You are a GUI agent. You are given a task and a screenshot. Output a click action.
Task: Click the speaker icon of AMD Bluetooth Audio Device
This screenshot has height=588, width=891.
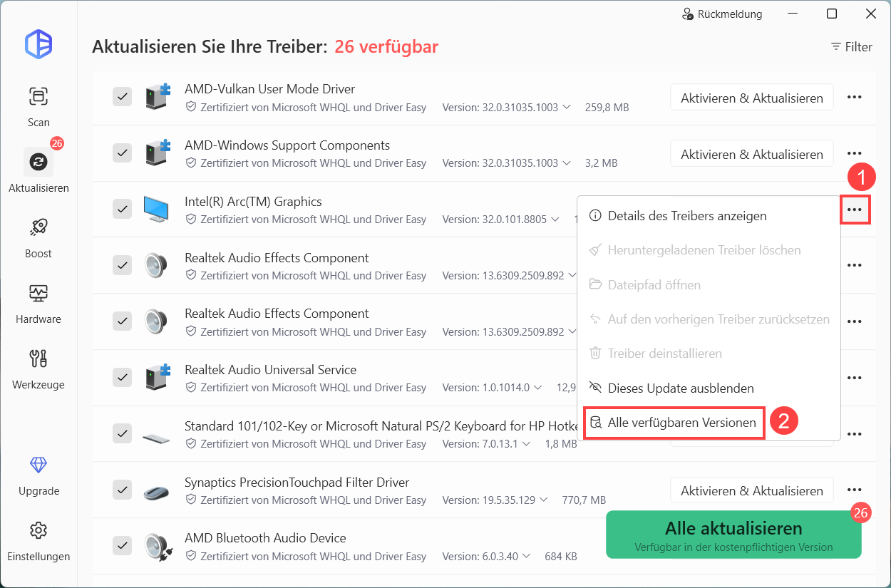(158, 546)
